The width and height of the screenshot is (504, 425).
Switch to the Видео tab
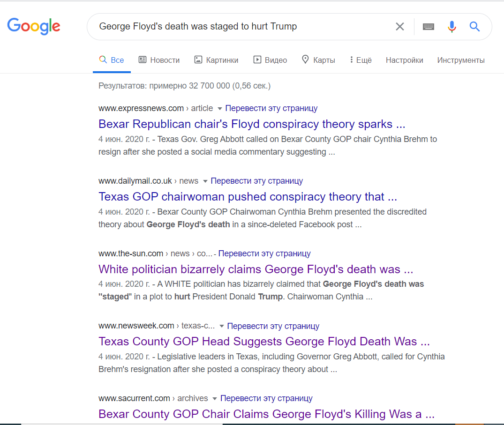(270, 60)
